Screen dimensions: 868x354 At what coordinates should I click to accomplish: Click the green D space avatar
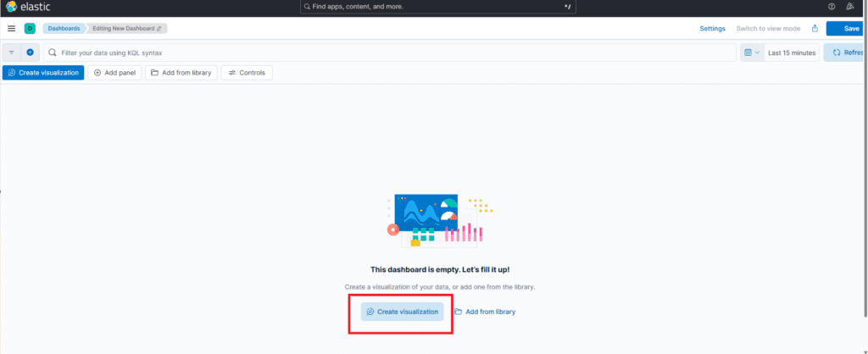point(30,29)
